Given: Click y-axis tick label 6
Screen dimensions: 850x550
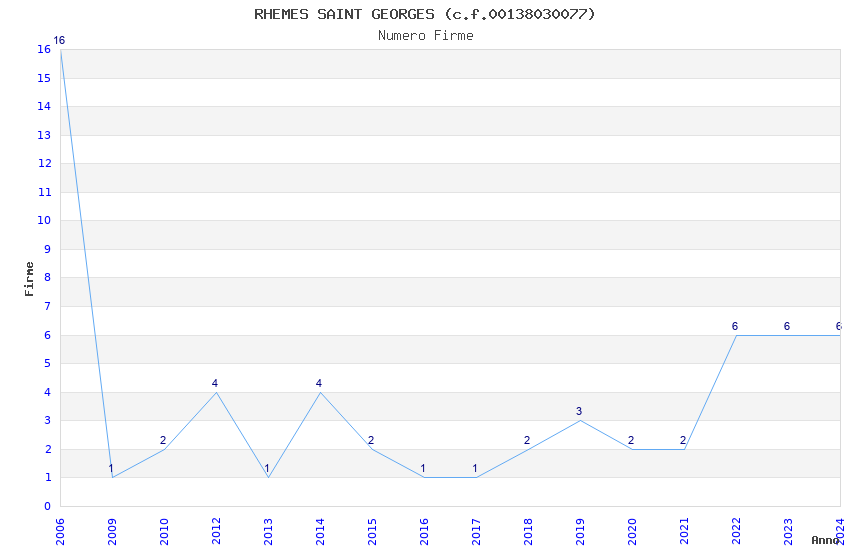Looking at the screenshot, I should (48, 335).
